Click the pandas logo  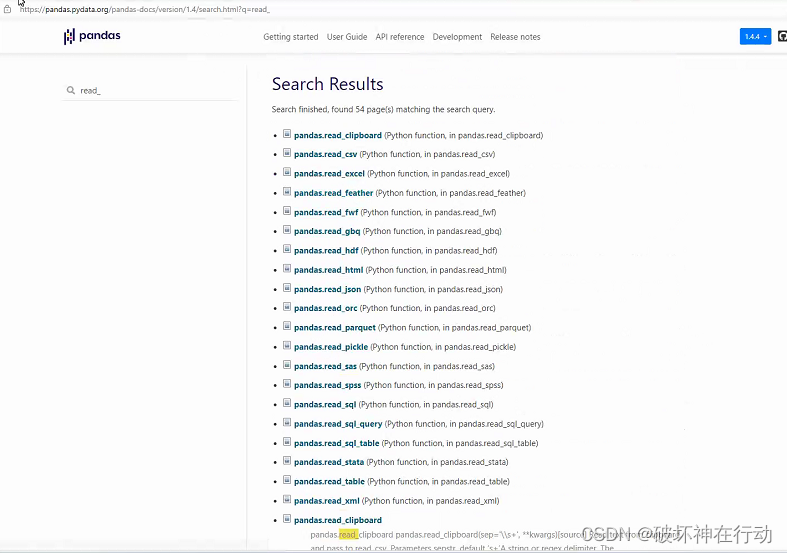pos(92,36)
